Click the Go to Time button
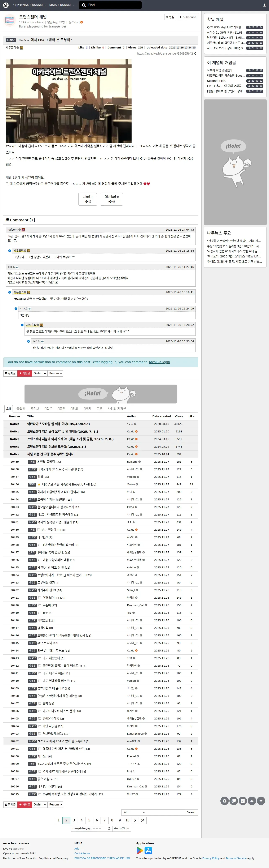269x868 pixels. click(121, 829)
